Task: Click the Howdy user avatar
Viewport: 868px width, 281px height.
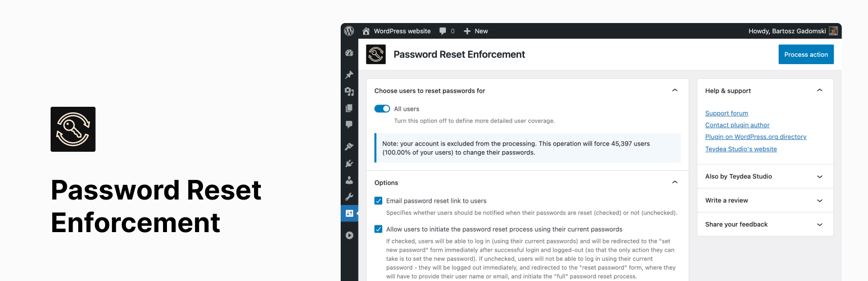Action: tap(833, 31)
